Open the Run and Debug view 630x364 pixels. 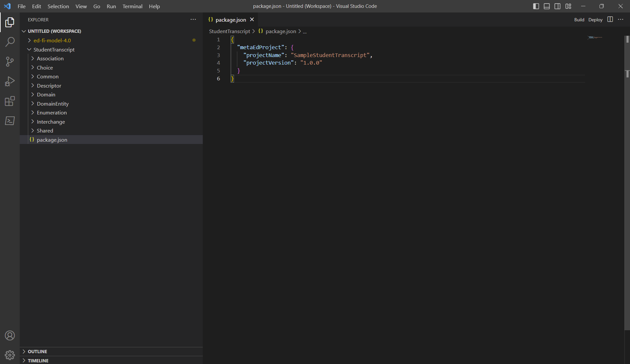(10, 81)
